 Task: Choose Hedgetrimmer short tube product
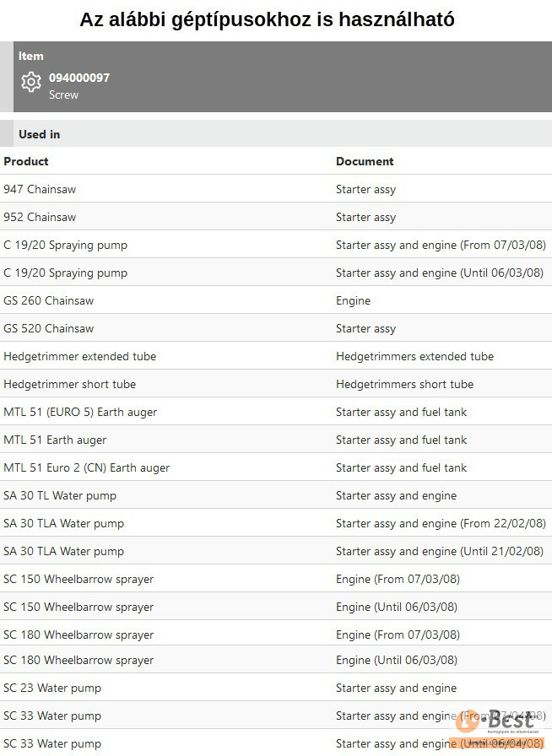(x=69, y=384)
